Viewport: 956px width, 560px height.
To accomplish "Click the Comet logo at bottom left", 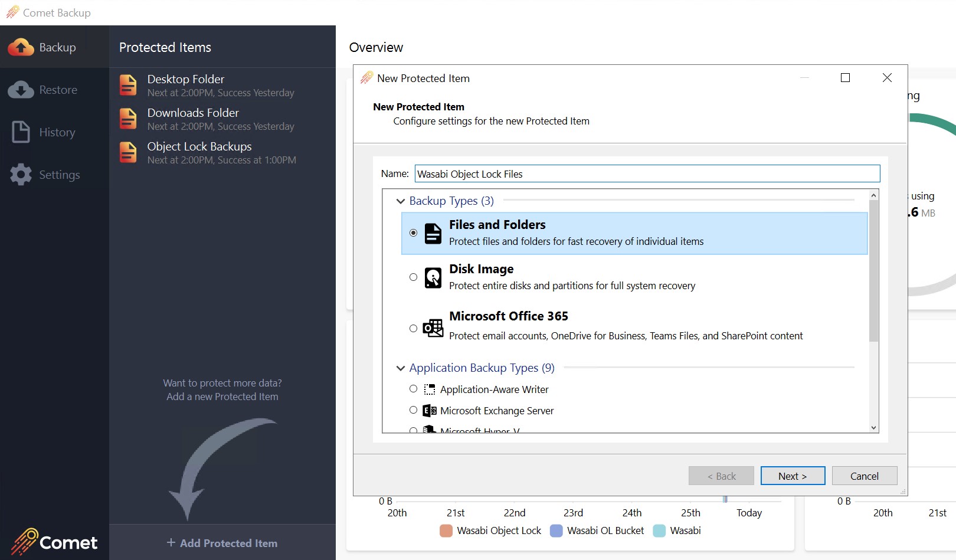I will [54, 542].
